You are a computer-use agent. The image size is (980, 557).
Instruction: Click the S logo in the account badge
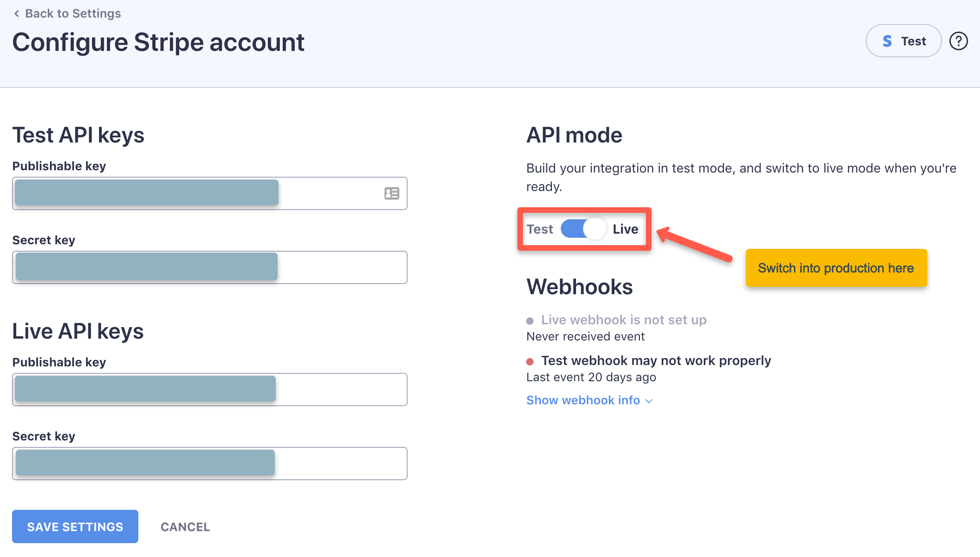(x=887, y=41)
